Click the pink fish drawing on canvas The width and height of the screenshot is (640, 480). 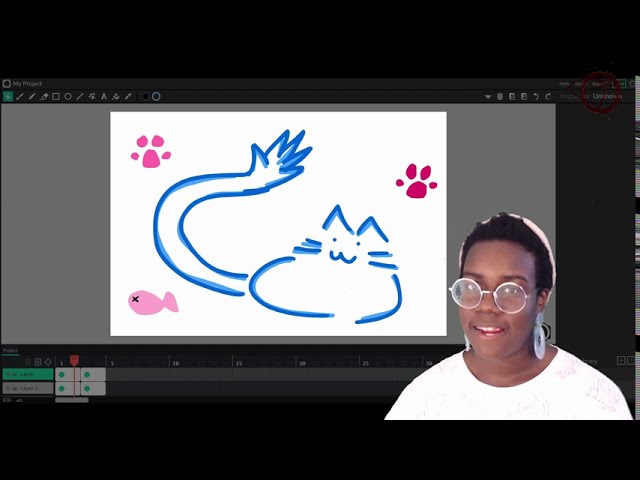tap(153, 302)
